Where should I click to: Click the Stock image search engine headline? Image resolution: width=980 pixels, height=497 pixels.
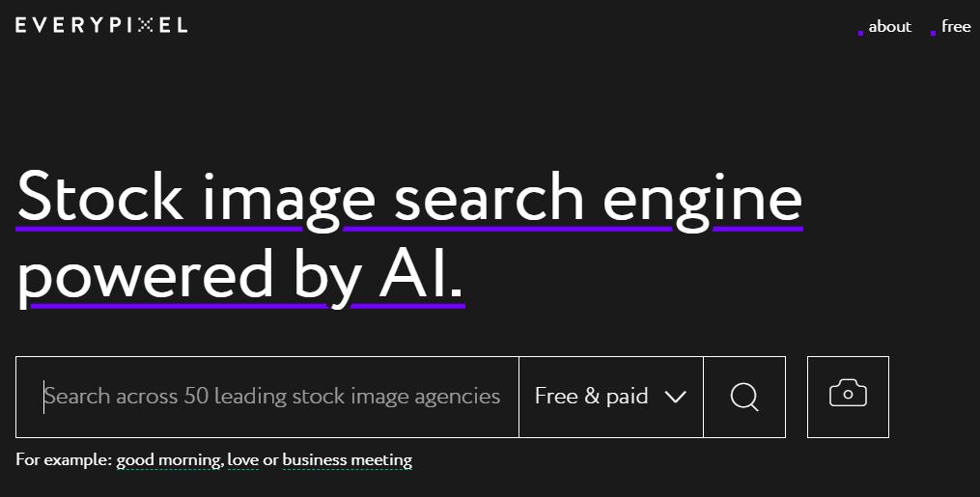409,199
